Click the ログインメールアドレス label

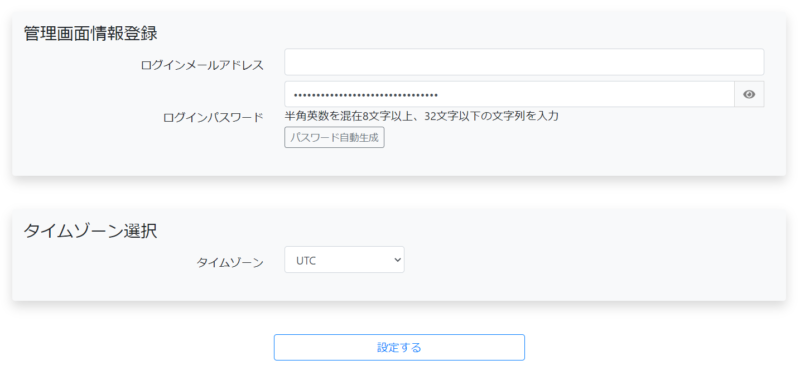202,65
